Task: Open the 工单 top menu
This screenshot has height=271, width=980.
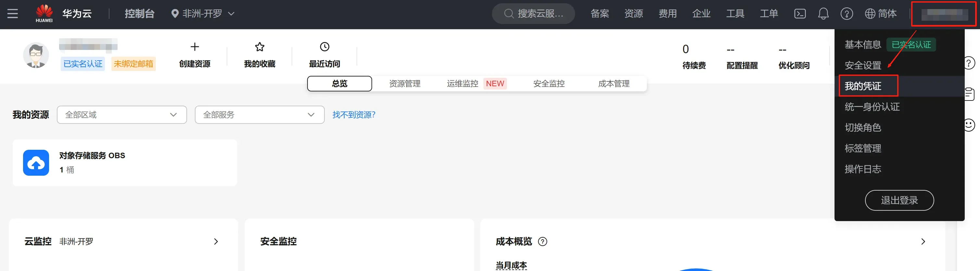Action: click(x=769, y=14)
